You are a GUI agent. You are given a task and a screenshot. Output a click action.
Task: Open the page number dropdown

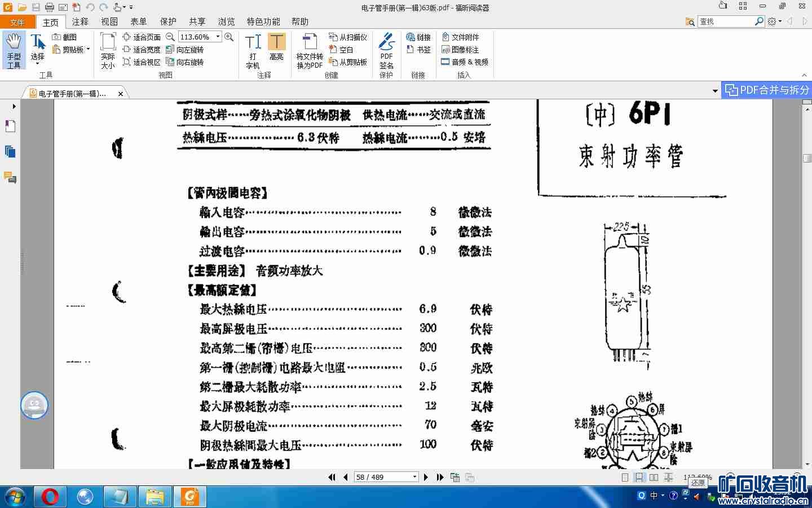pyautogui.click(x=414, y=478)
